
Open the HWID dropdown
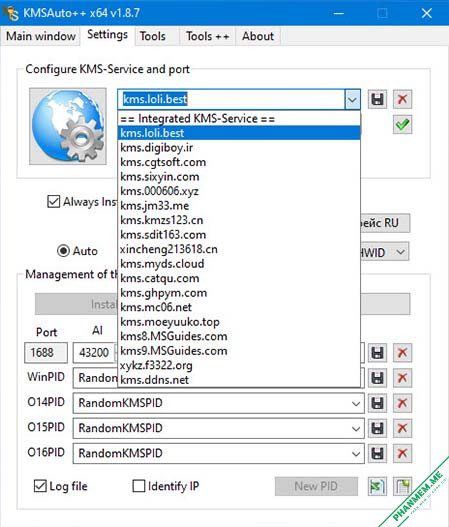click(x=401, y=252)
